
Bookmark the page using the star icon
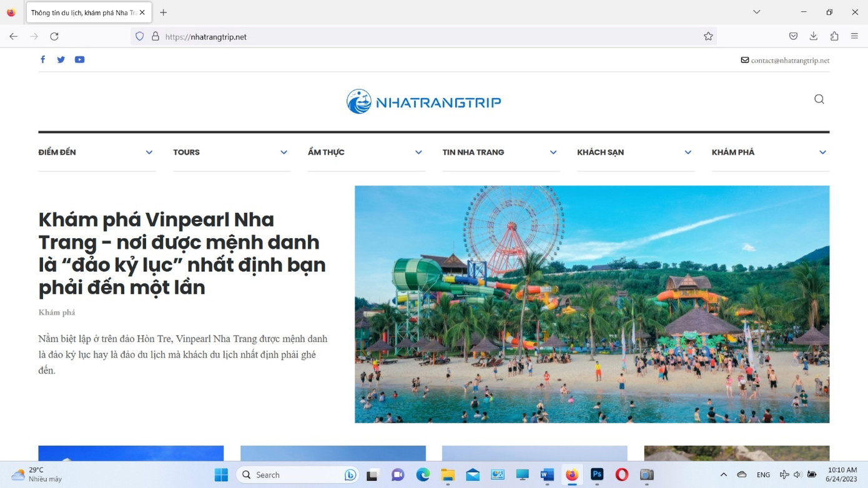(708, 36)
